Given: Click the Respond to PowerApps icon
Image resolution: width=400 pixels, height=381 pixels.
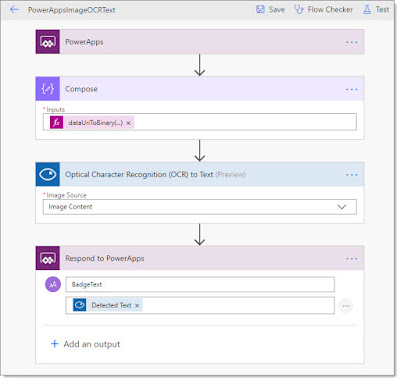Looking at the screenshot, I should click(x=48, y=258).
